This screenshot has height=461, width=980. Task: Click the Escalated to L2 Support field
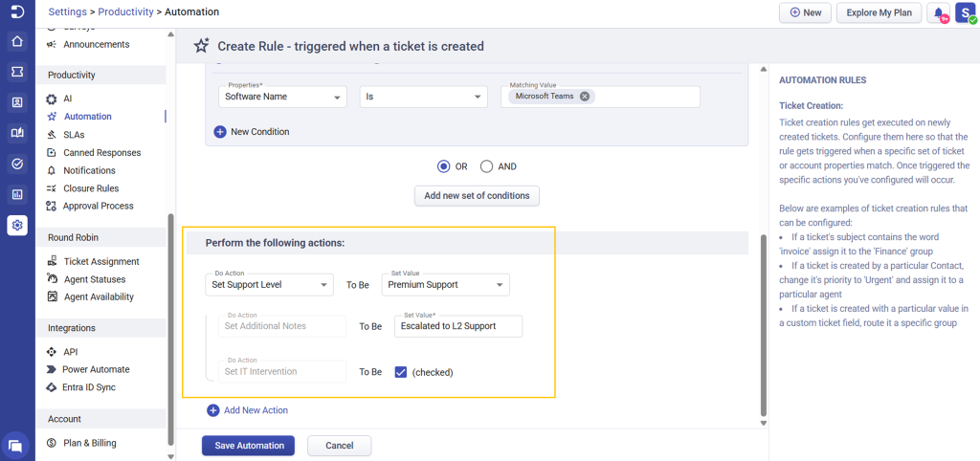pyautogui.click(x=458, y=326)
